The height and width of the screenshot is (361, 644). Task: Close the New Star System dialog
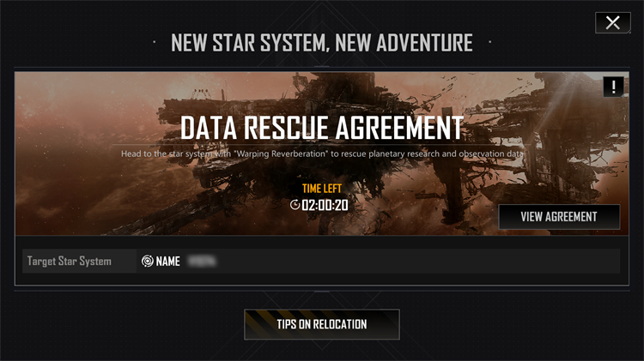pyautogui.click(x=613, y=23)
